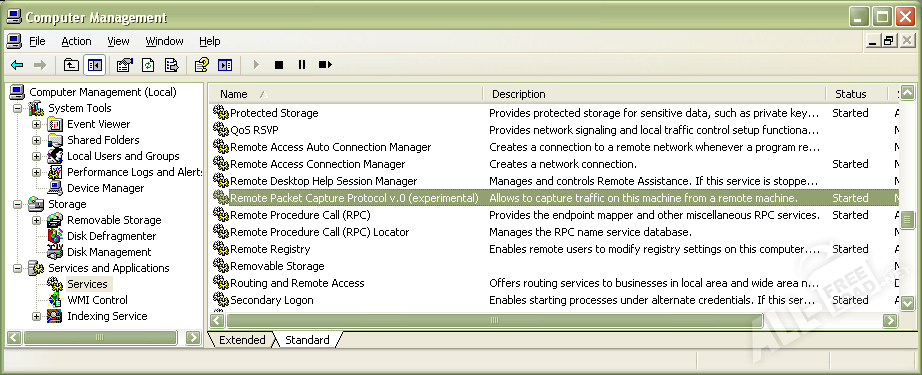The width and height of the screenshot is (922, 375).
Task: Stop the selected service using Stop button
Action: pyautogui.click(x=279, y=65)
